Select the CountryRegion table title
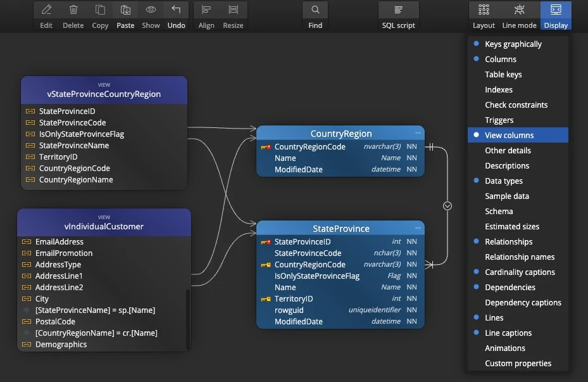This screenshot has width=588, height=382. (341, 133)
